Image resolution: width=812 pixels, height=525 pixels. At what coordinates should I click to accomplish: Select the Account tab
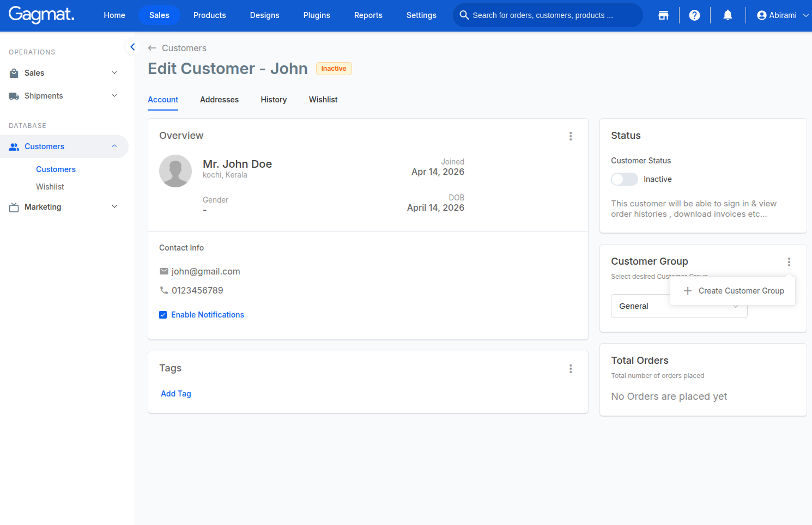163,100
